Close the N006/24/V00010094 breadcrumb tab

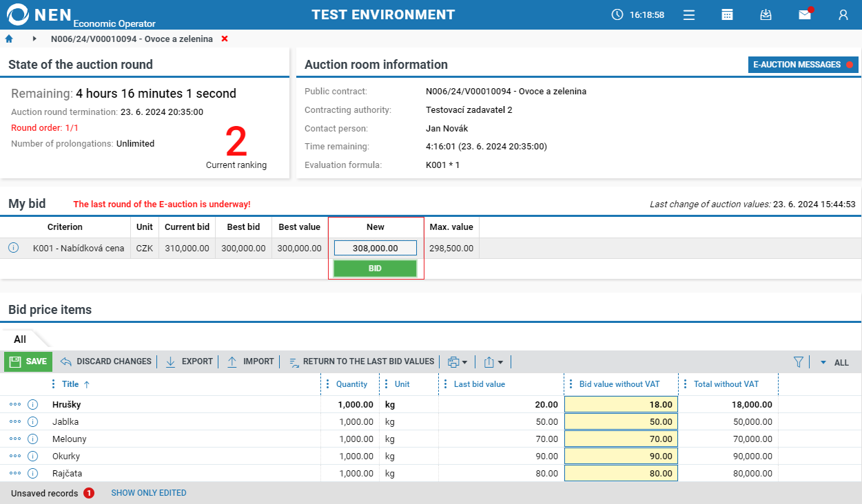[x=225, y=39]
